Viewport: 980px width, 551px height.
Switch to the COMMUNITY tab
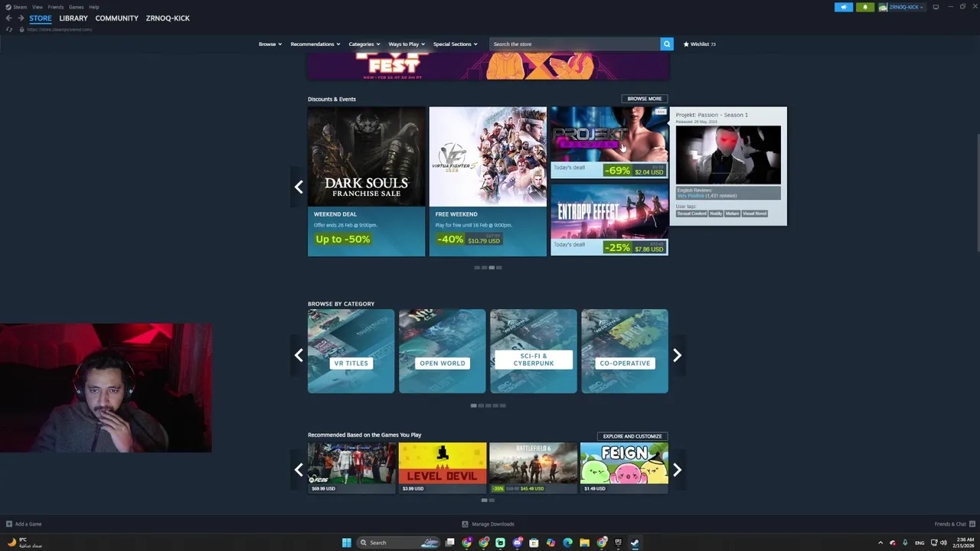coord(117,18)
